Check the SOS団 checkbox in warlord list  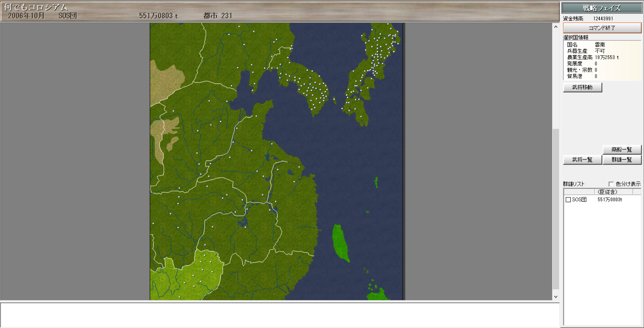click(x=568, y=200)
